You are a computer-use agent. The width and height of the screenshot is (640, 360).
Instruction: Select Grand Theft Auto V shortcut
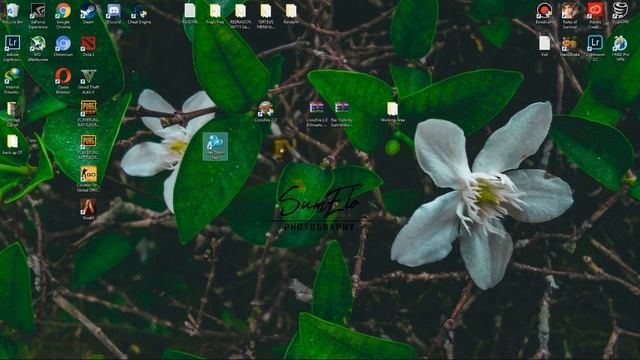(88, 81)
